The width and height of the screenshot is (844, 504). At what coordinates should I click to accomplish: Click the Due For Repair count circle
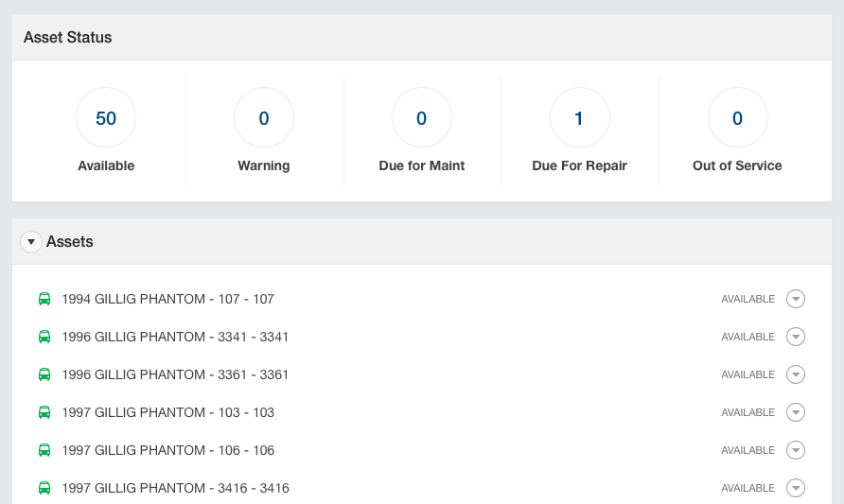click(580, 118)
